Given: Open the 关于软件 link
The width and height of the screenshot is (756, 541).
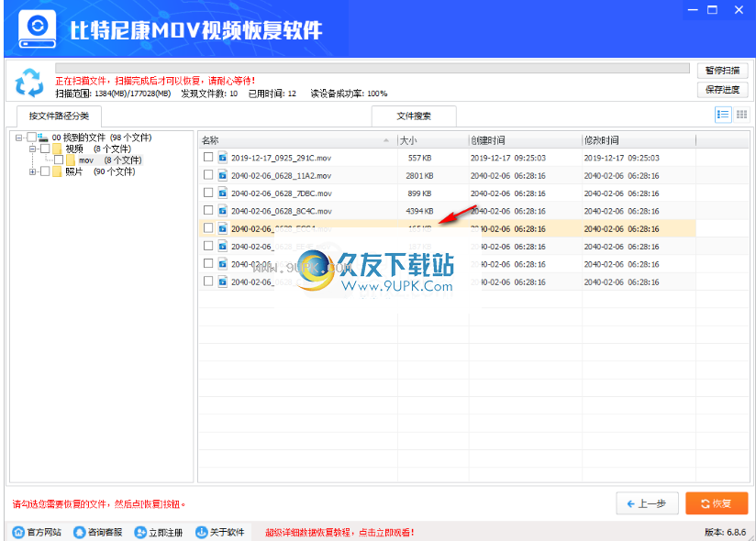Looking at the screenshot, I should [x=228, y=533].
